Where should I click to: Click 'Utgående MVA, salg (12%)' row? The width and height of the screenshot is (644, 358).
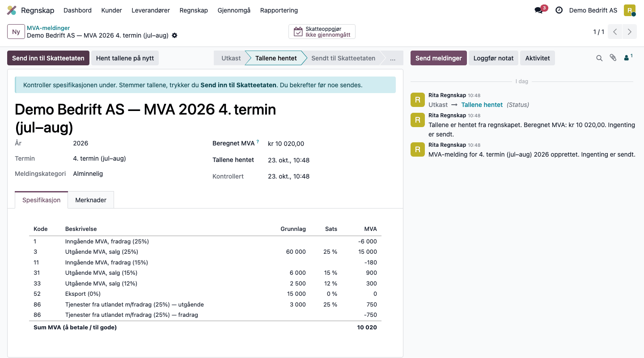click(x=205, y=283)
